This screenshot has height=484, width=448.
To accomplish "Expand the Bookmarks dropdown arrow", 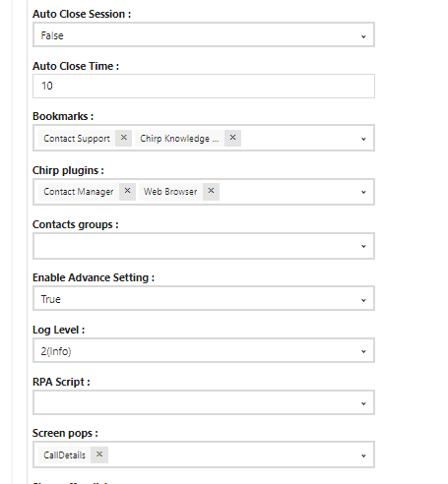I will (x=363, y=139).
